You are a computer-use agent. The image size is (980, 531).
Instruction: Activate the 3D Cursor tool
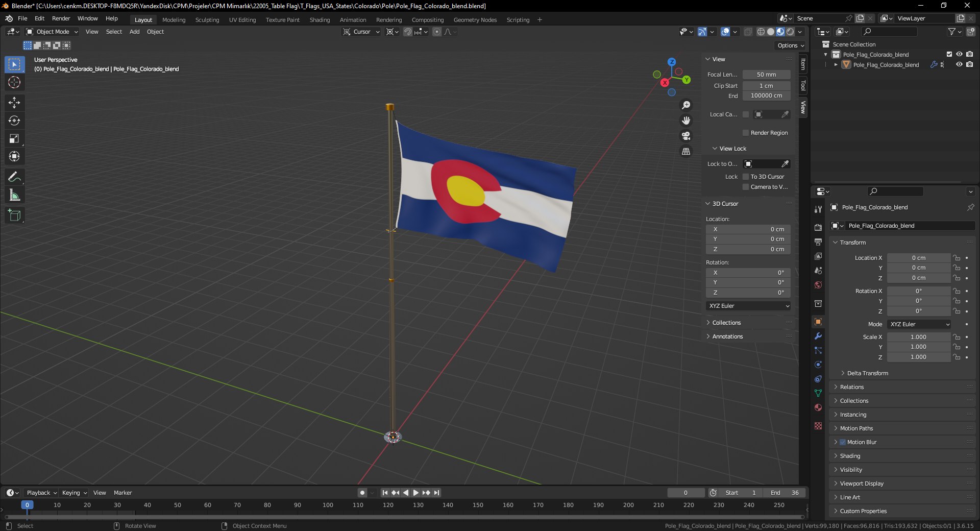tap(14, 82)
